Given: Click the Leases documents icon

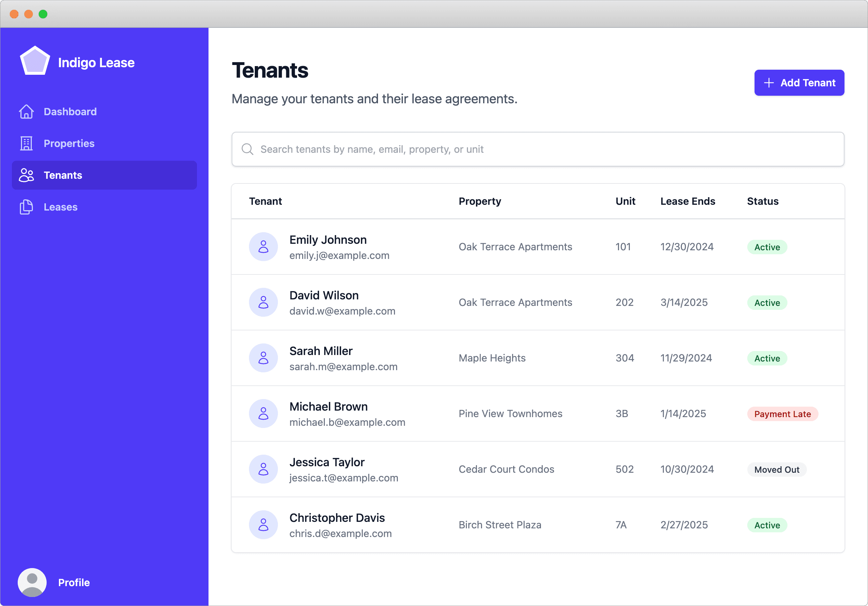Looking at the screenshot, I should tap(26, 207).
